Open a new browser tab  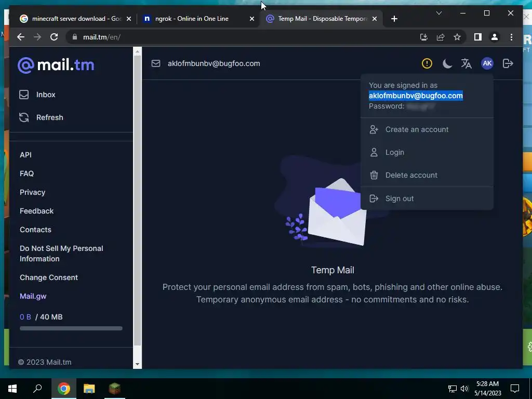(x=394, y=19)
